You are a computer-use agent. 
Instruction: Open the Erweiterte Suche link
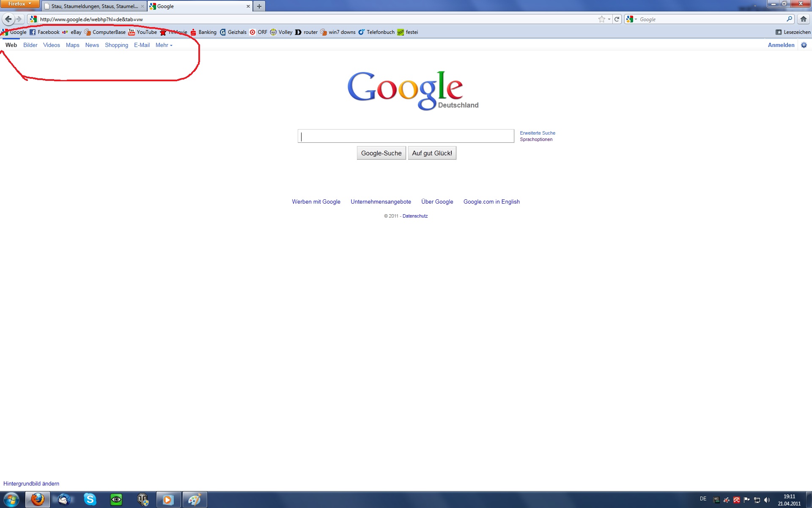538,133
